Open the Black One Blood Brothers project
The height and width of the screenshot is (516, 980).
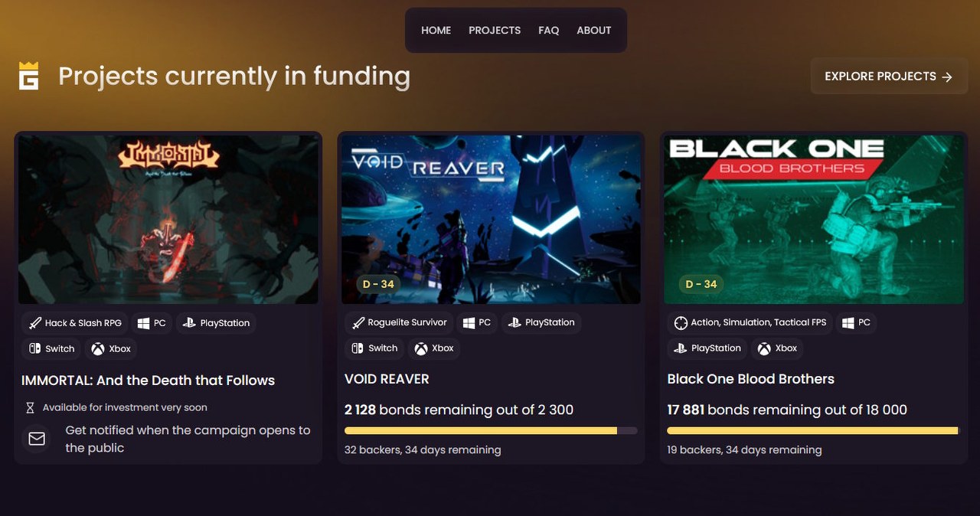pos(750,378)
